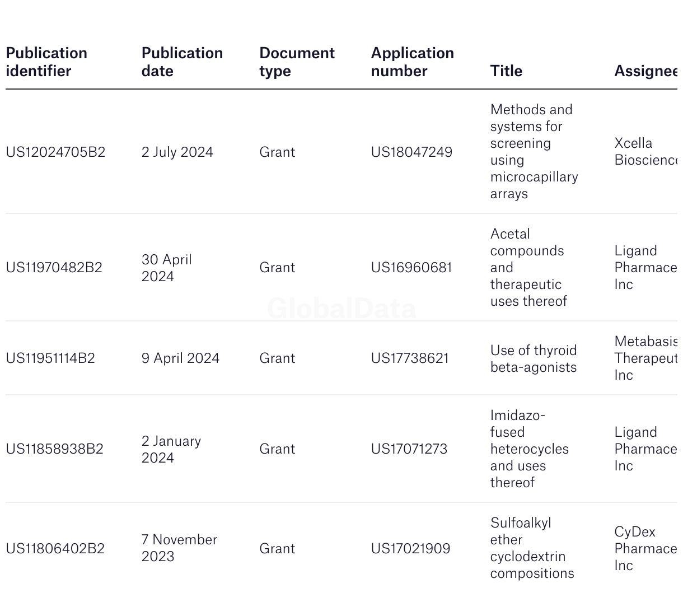
Task: Click application number US18047249
Action: pyautogui.click(x=411, y=152)
